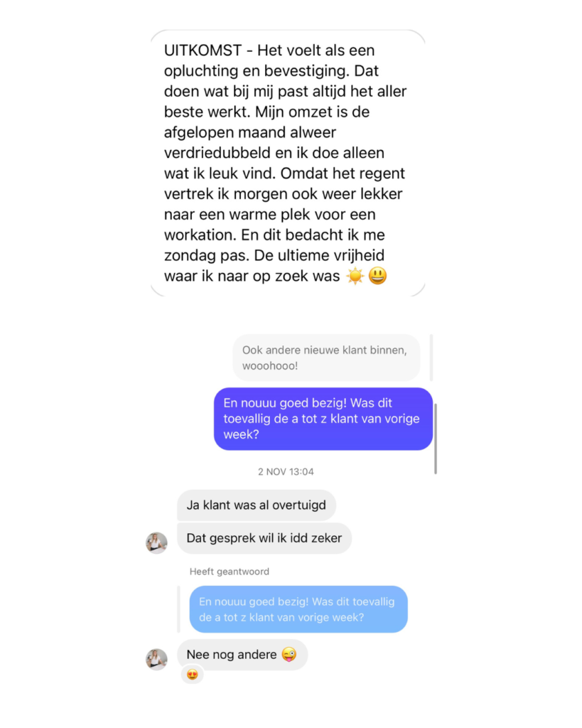Click the grinning smiley emoji in UITKOMST message

pos(378,276)
